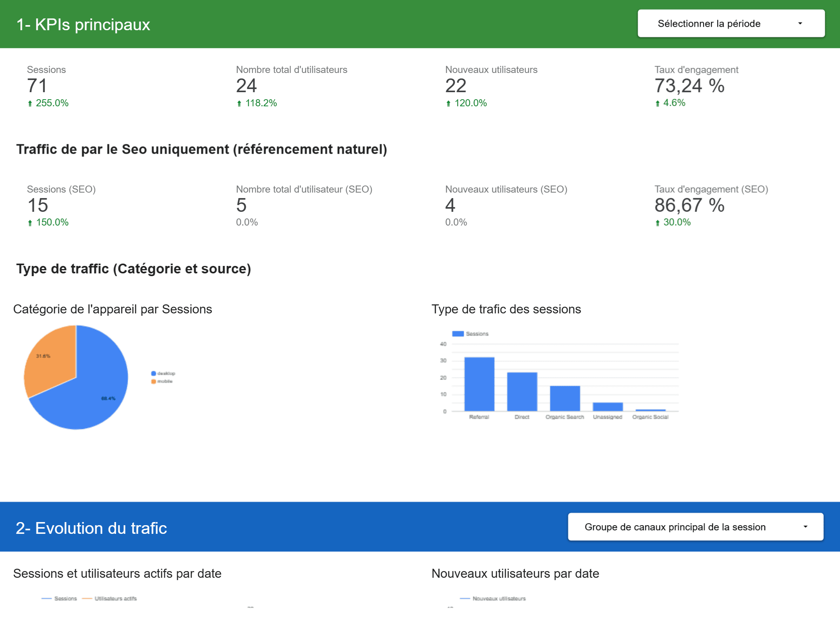Viewport: 840px width, 626px height.
Task: Select the Referral bar in traffic chart
Action: pyautogui.click(x=479, y=384)
